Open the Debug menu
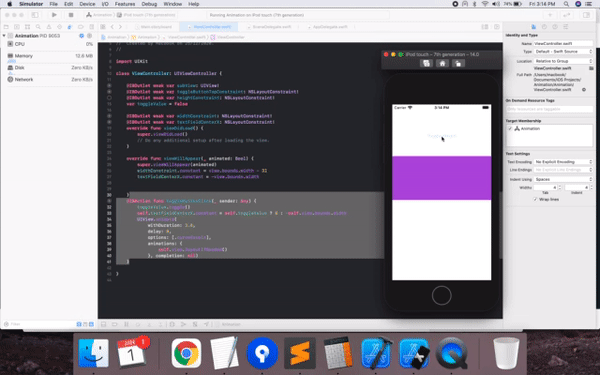The width and height of the screenshot is (600, 375). click(149, 4)
